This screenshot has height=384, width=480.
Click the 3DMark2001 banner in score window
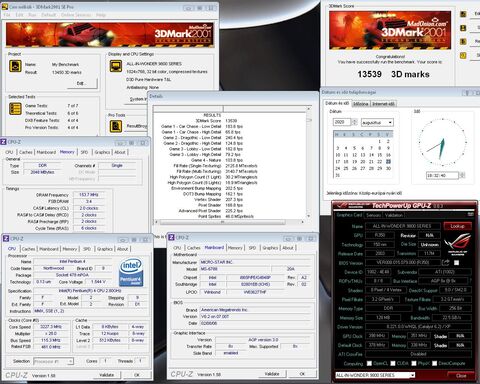coord(390,30)
